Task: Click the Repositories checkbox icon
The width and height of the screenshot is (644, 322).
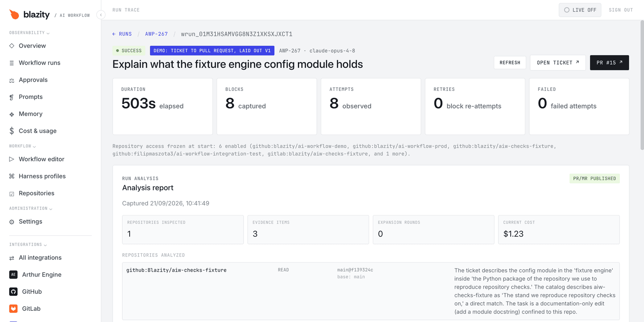Action: (12, 194)
